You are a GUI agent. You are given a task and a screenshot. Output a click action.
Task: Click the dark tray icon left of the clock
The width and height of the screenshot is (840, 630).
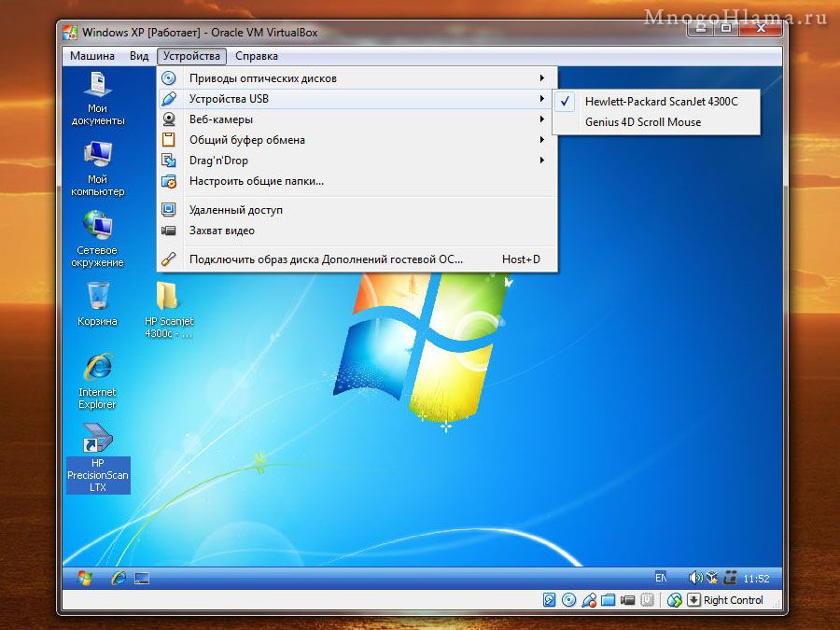(730, 578)
